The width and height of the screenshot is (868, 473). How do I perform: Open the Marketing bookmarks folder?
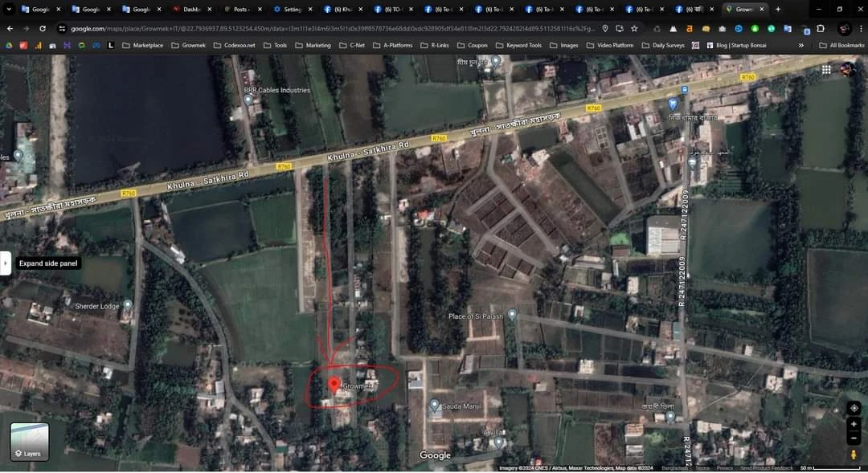click(313, 45)
